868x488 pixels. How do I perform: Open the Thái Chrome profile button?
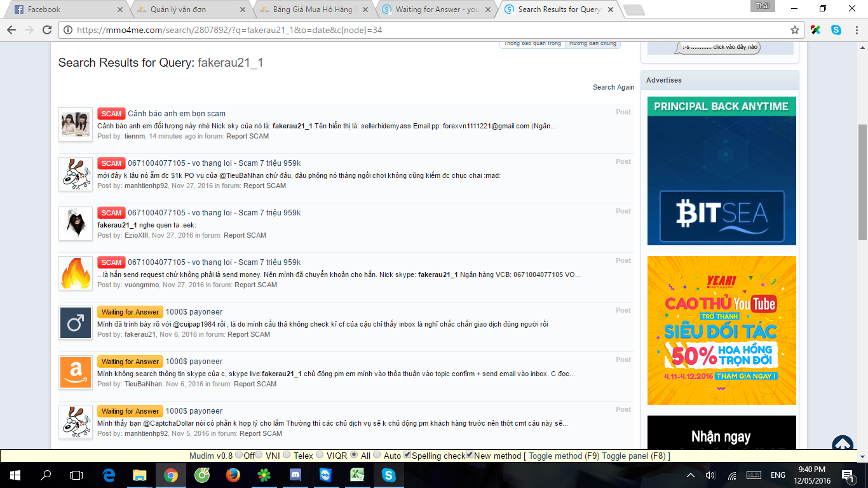[x=763, y=6]
